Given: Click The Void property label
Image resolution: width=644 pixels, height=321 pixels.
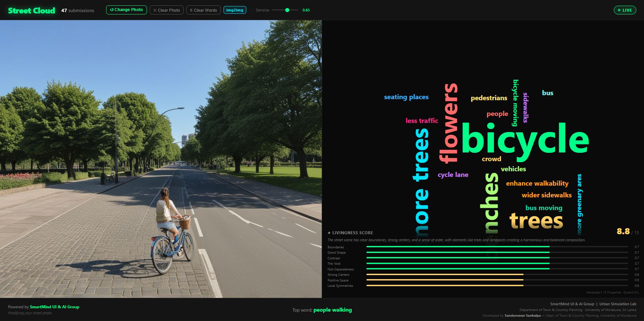Looking at the screenshot, I should tap(334, 264).
